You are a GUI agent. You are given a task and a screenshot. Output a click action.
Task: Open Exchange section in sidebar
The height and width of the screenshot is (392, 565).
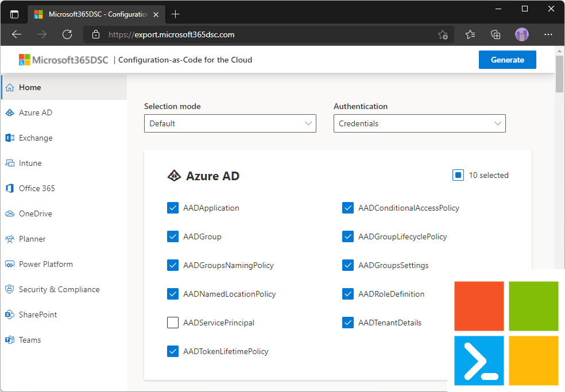tap(64, 138)
